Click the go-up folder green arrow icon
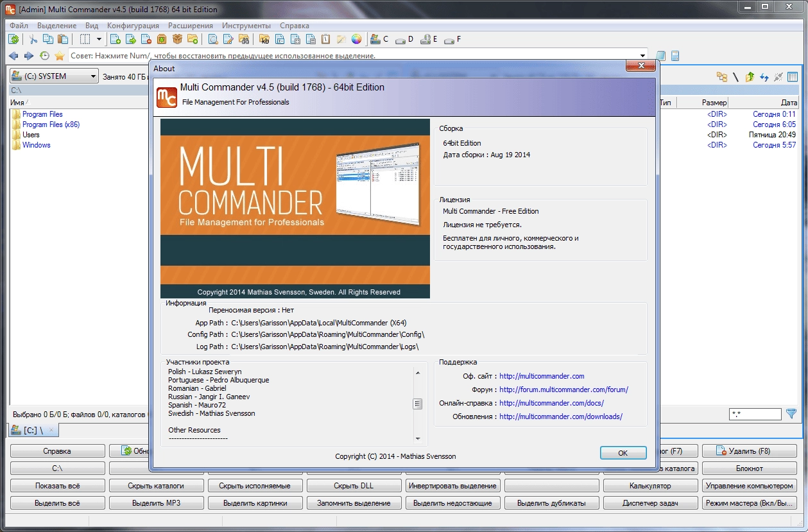 [x=750, y=77]
